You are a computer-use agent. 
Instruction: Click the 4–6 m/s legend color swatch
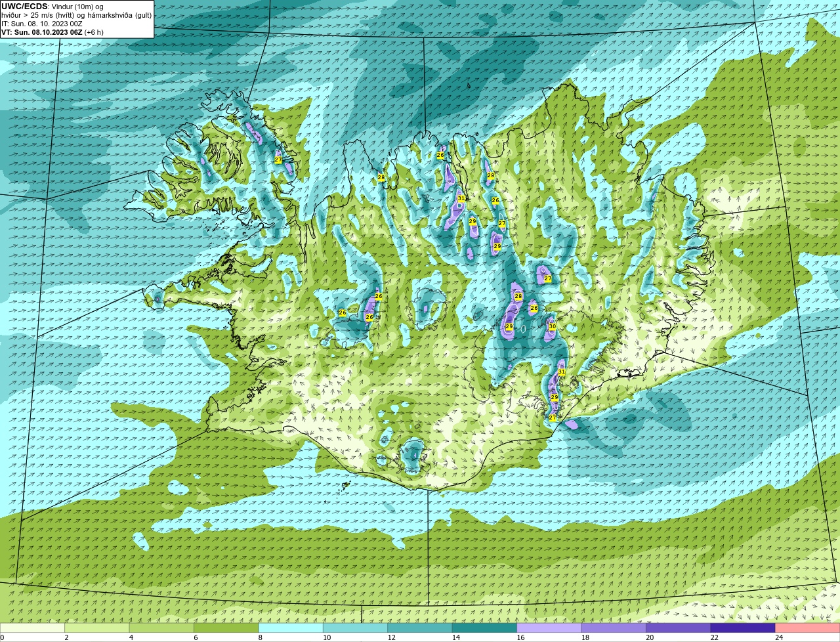162,628
